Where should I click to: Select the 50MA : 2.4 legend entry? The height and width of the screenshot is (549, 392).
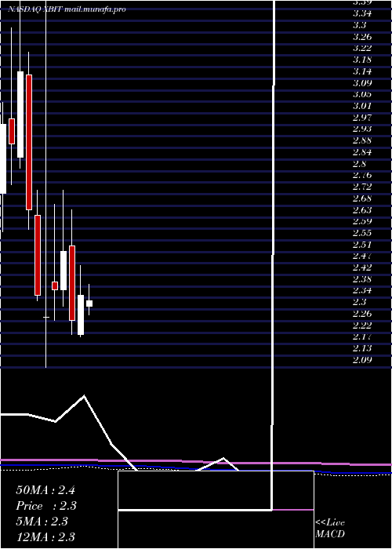45,490
